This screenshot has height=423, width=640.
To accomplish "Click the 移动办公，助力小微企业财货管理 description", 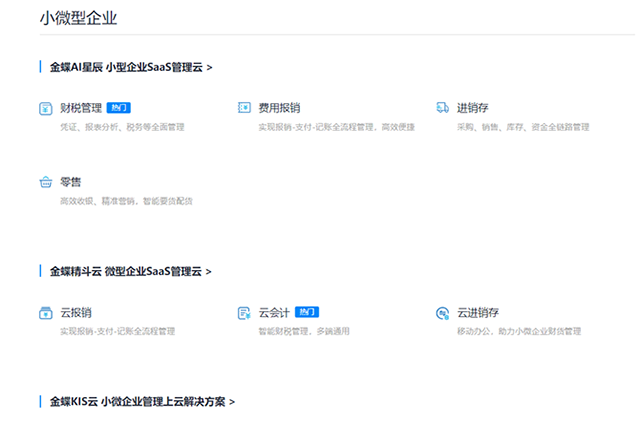I will coord(519,331).
